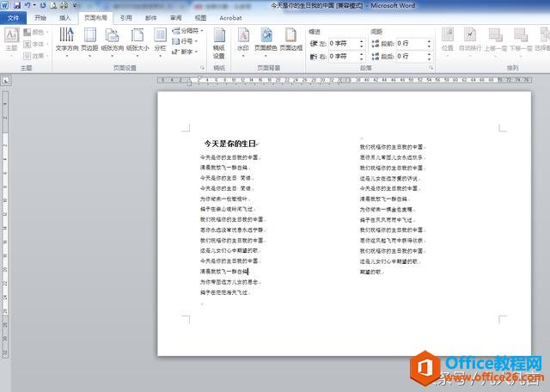Launch the 页面设置 Page Setup dialog launcher

(x=203, y=68)
